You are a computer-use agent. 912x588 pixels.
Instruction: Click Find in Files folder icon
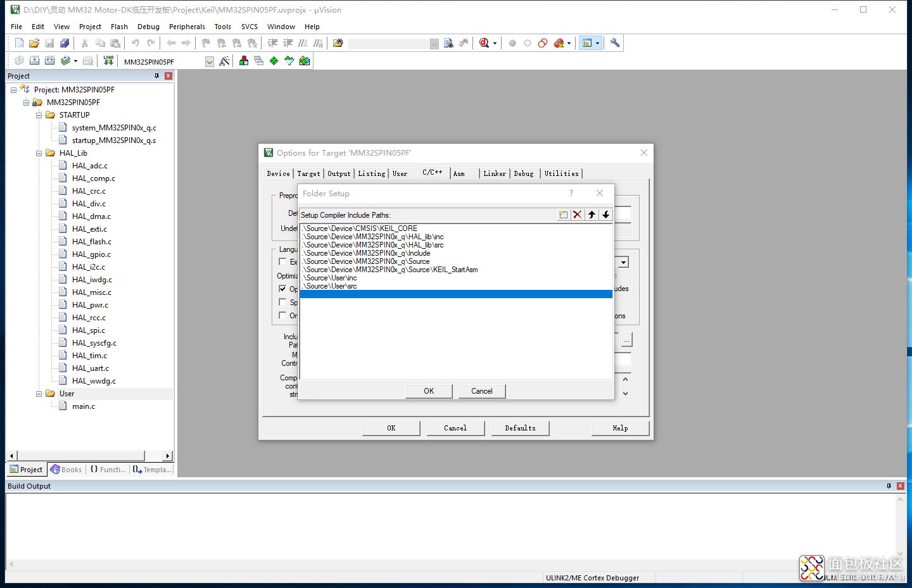(x=338, y=43)
